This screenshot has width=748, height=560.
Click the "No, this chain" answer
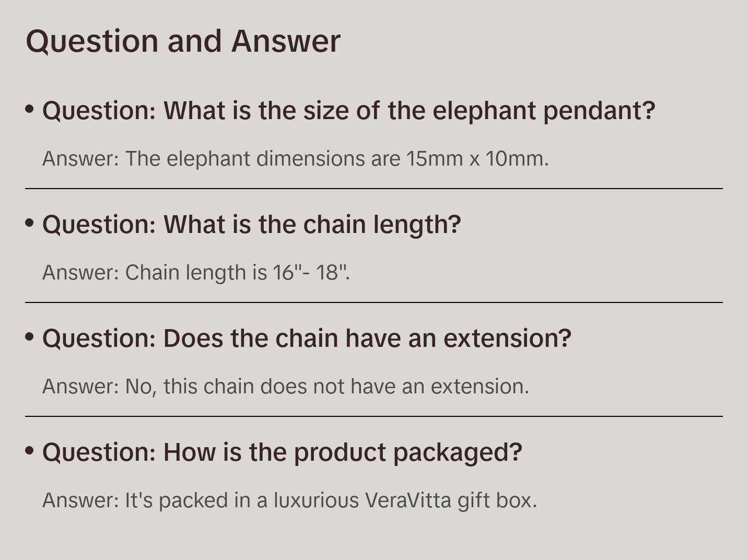pyautogui.click(x=285, y=387)
